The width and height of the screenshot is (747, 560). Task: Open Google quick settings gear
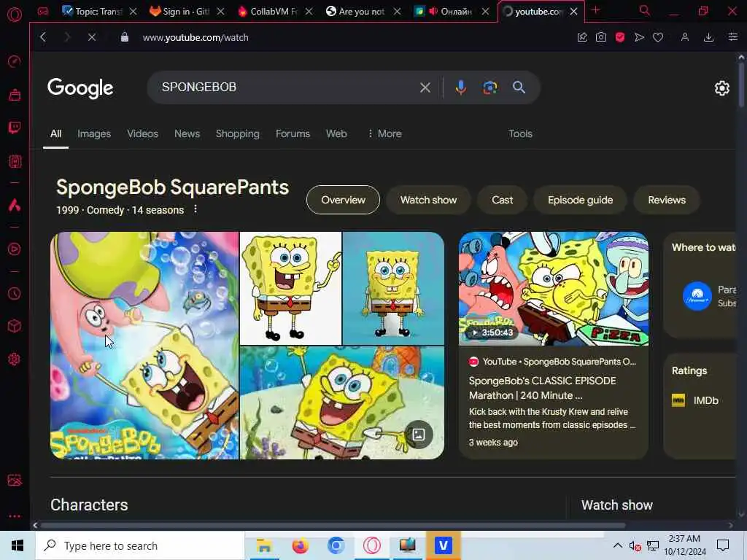721,88
